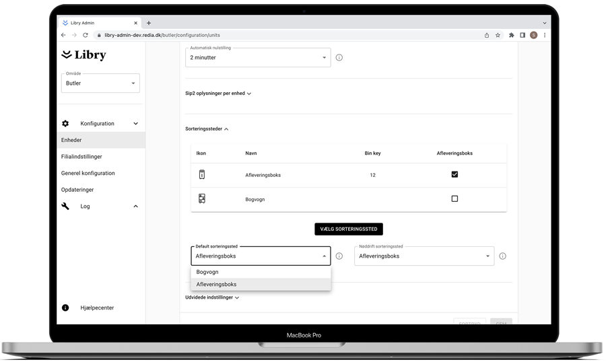606x364 pixels.
Task: Bookmark this page with the star icon
Action: pyautogui.click(x=498, y=35)
